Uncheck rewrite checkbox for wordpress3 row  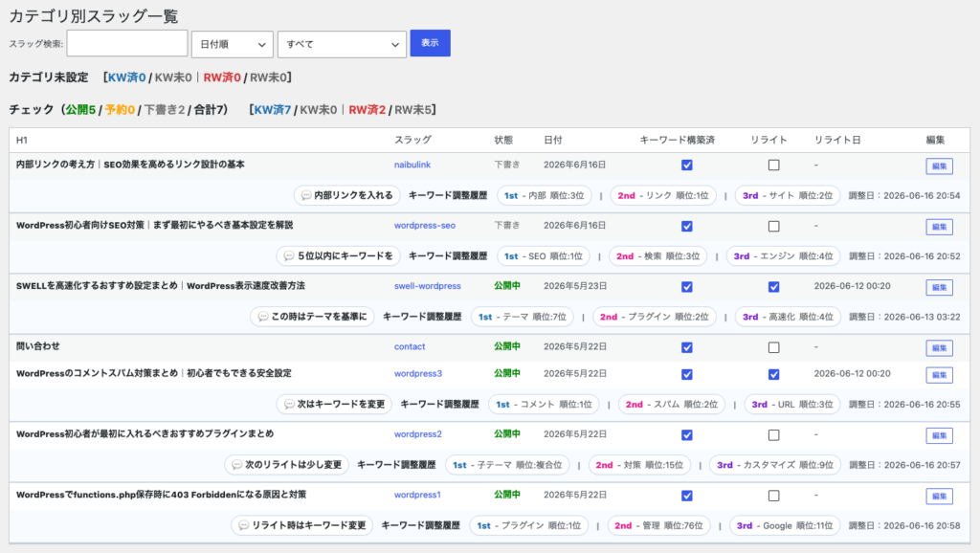(773, 374)
